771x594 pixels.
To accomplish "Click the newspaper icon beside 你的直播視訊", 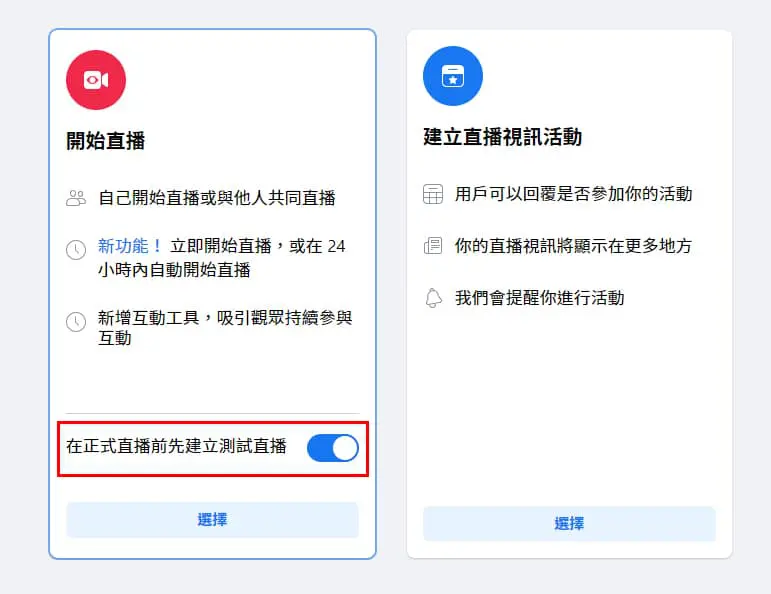I will [433, 245].
